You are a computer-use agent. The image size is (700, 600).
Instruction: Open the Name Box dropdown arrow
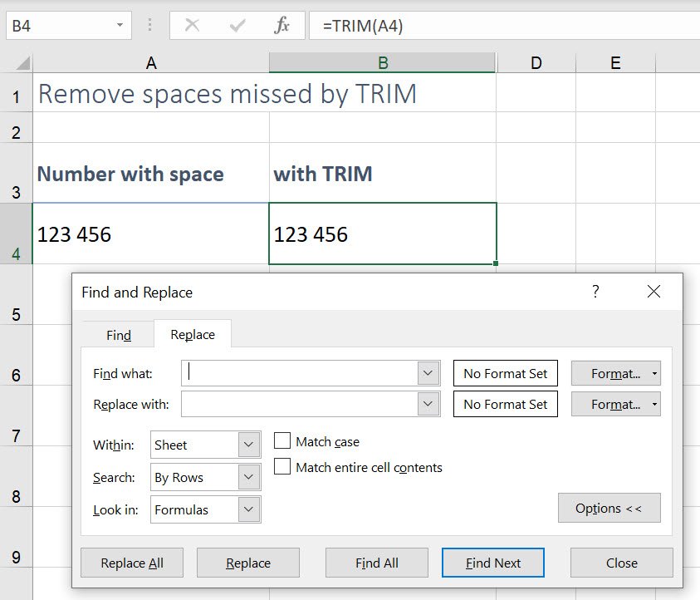click(x=120, y=26)
